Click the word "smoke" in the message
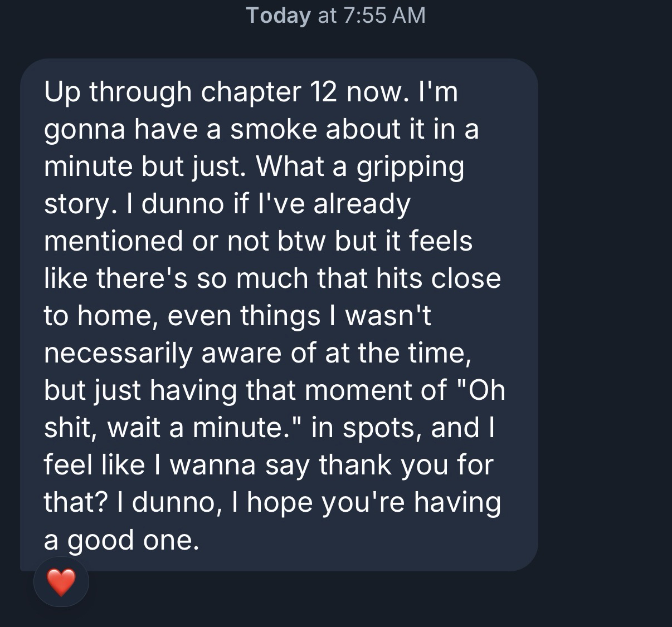The width and height of the screenshot is (672, 627). pyautogui.click(x=274, y=129)
